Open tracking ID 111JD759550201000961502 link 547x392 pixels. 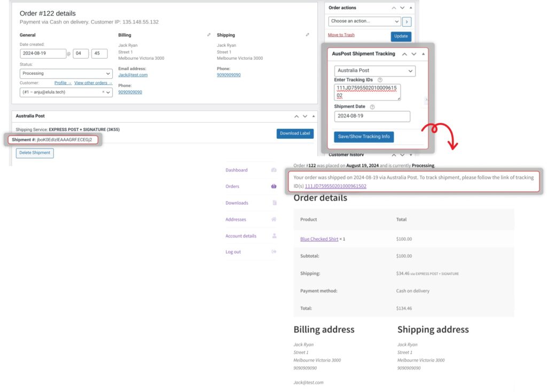click(x=335, y=186)
